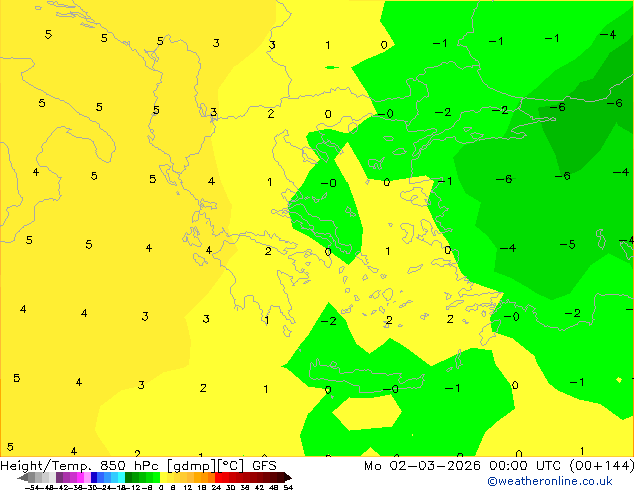Pick the darkest green legend swatch near -12

[x=129, y=478]
